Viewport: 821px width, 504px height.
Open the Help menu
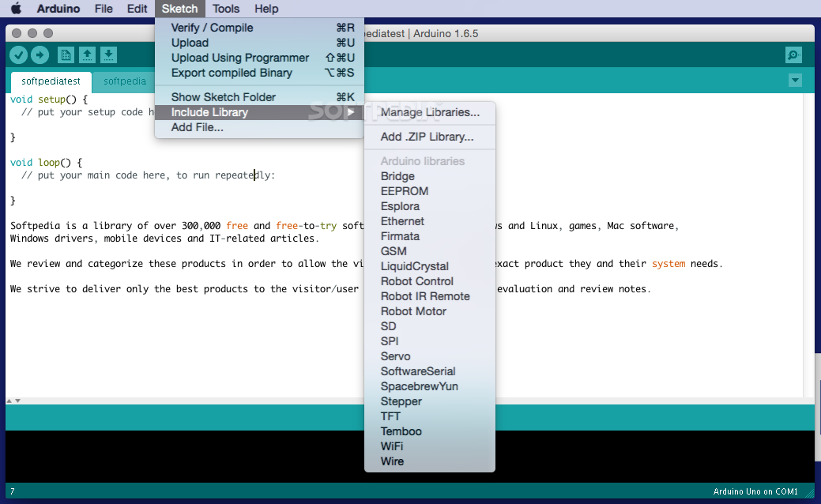pyautogui.click(x=266, y=9)
